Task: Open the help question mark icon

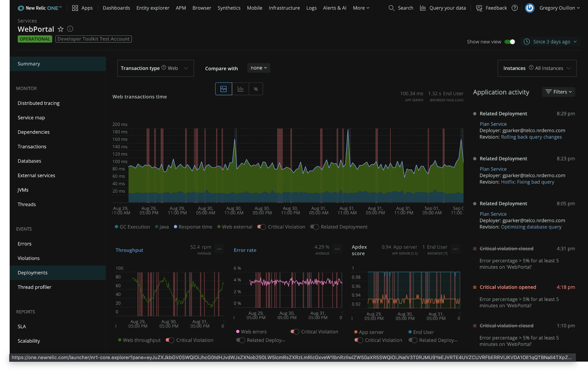Action: 514,8
